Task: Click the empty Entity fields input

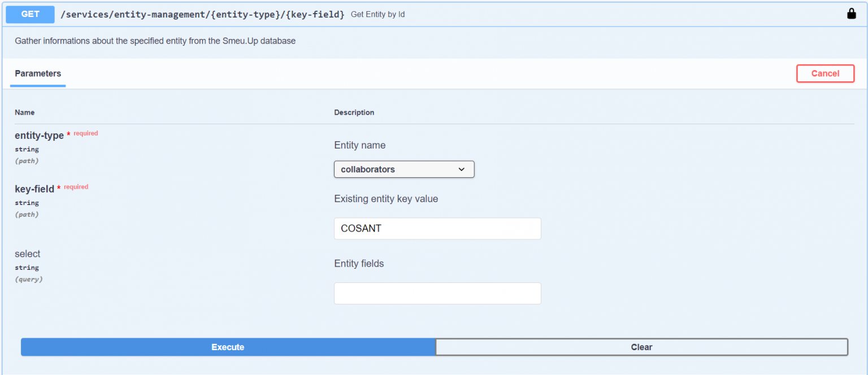Action: [x=437, y=294]
